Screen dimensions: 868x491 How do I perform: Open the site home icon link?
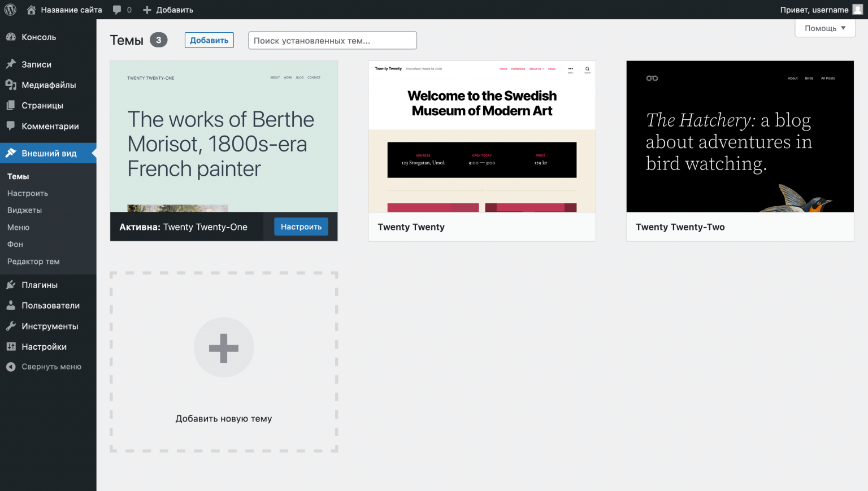coord(31,10)
